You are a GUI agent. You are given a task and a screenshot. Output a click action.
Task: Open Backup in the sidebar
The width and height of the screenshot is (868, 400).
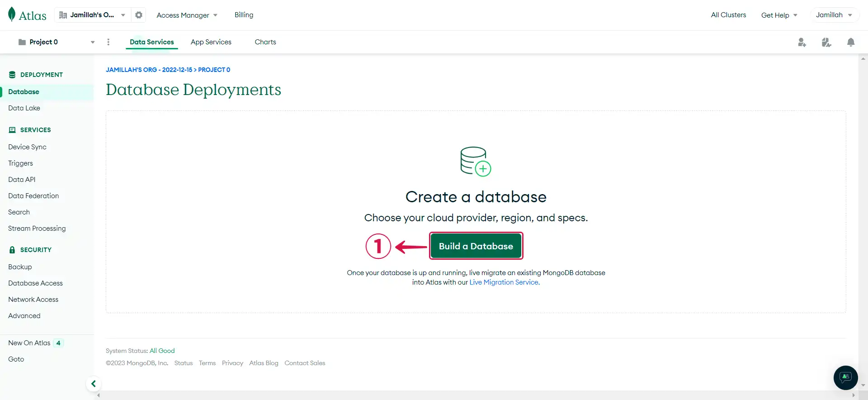[20, 267]
